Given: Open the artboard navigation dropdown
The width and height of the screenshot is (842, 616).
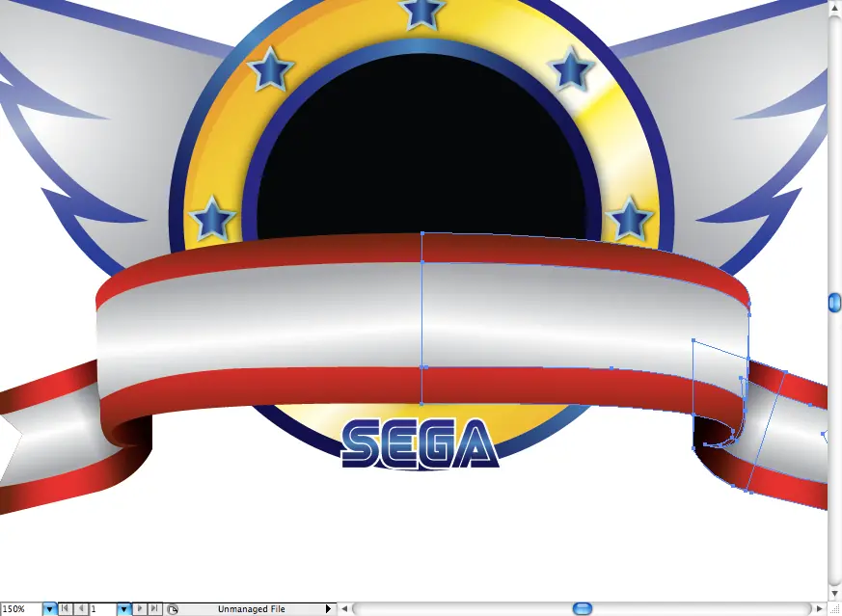Looking at the screenshot, I should (123, 609).
